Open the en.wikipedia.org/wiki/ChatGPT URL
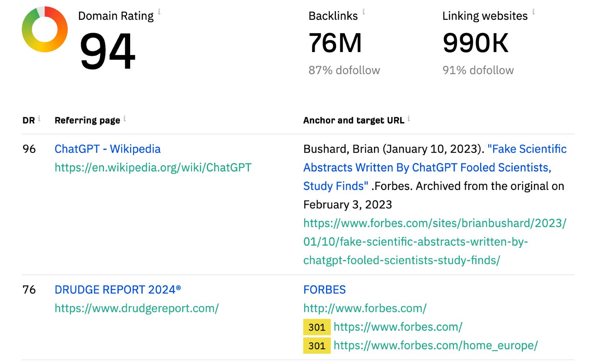 click(153, 168)
